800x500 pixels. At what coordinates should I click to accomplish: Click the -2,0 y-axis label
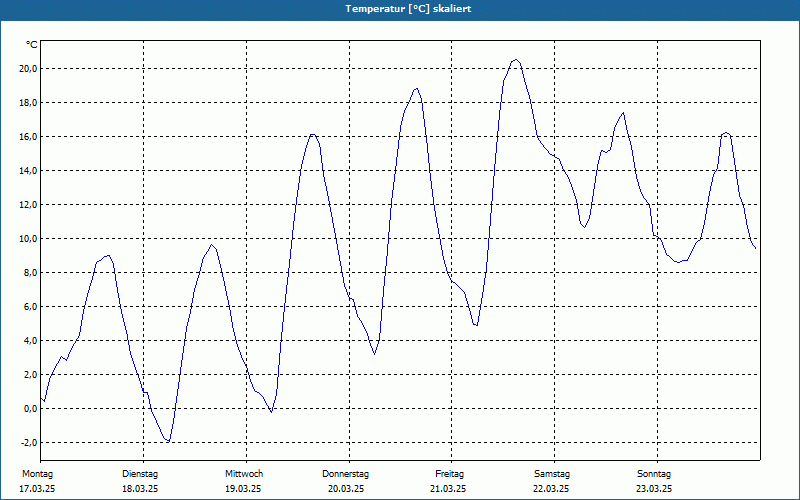[29, 443]
